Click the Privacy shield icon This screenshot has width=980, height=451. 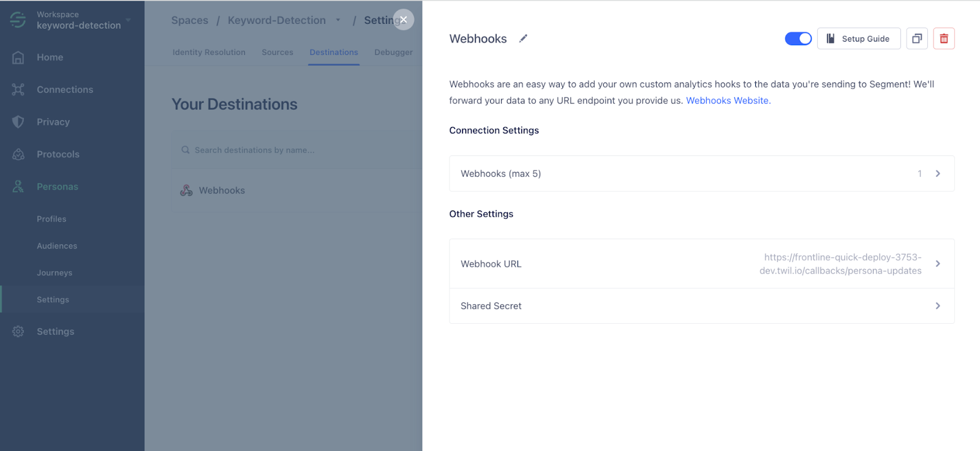[x=18, y=122]
